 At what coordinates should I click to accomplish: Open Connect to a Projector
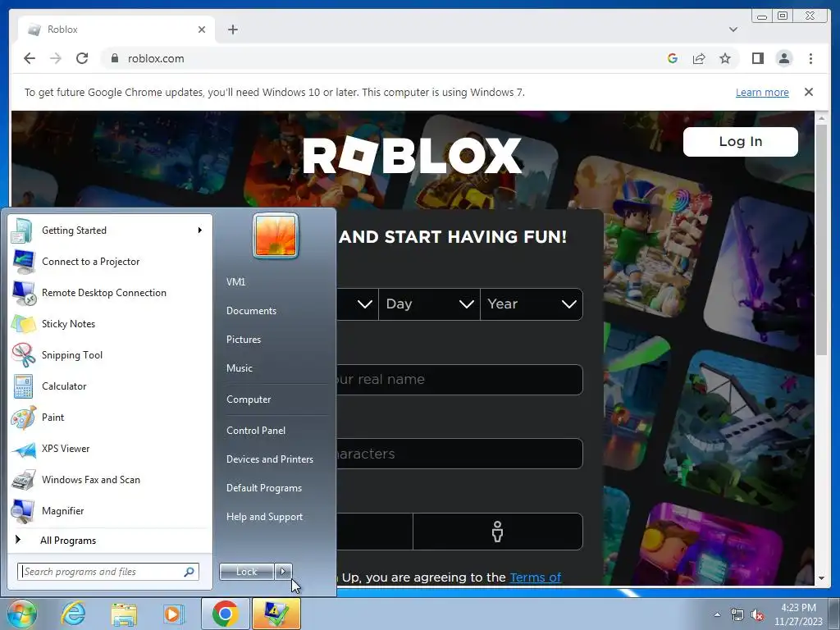(x=110, y=262)
